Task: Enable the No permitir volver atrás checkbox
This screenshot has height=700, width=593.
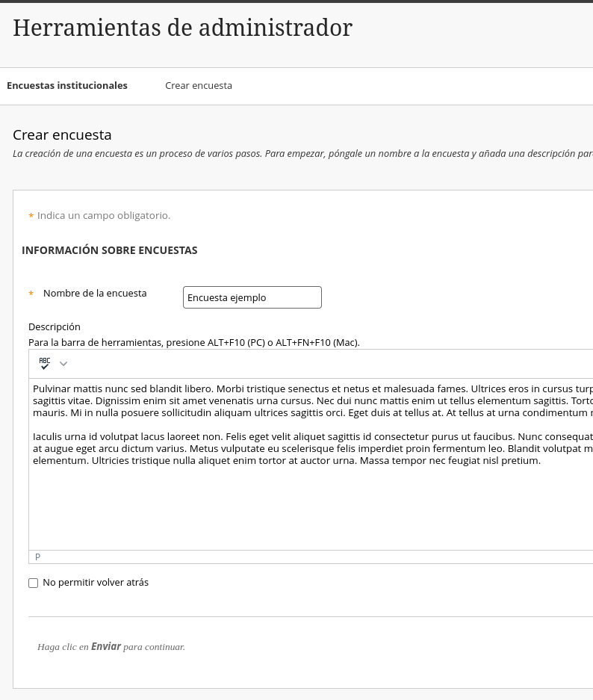Action: (33, 583)
